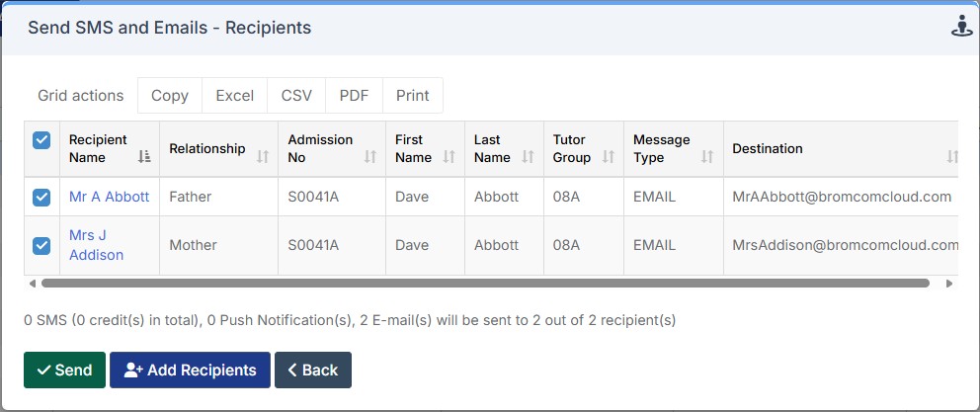Click Add Recipients button
The image size is (980, 412).
190,371
